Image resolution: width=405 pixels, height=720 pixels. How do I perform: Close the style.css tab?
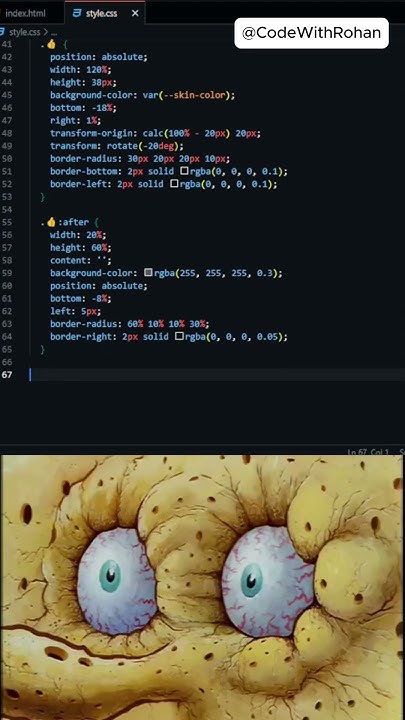tap(135, 14)
